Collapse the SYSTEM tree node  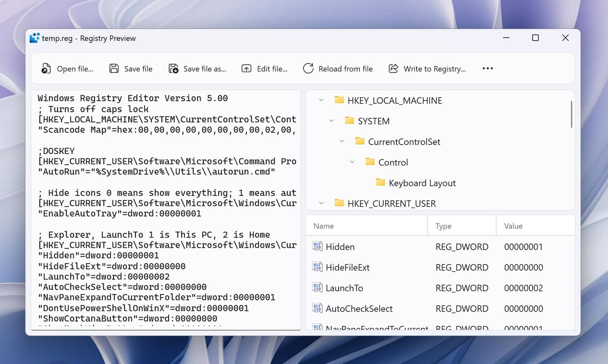(331, 120)
